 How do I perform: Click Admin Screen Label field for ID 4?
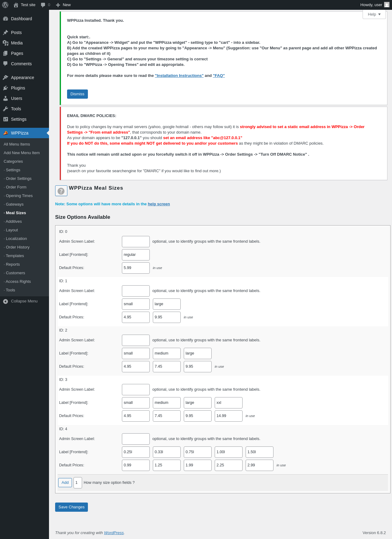136,439
